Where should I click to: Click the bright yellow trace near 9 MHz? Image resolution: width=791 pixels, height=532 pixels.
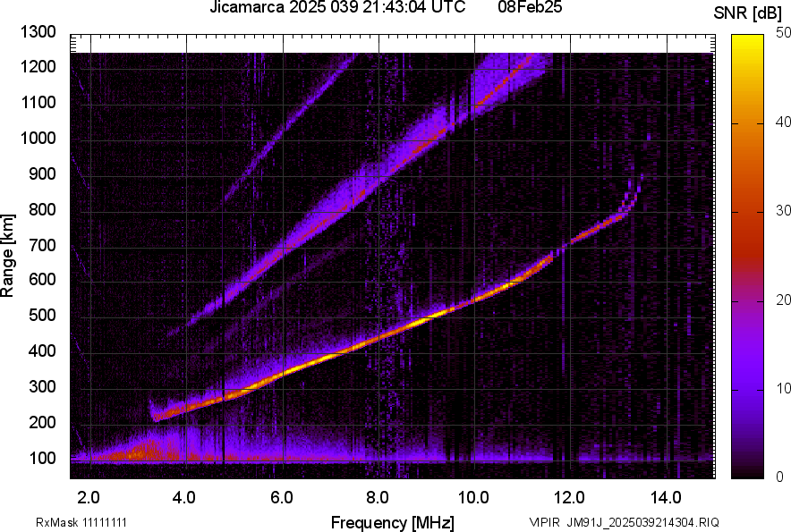[x=431, y=316]
